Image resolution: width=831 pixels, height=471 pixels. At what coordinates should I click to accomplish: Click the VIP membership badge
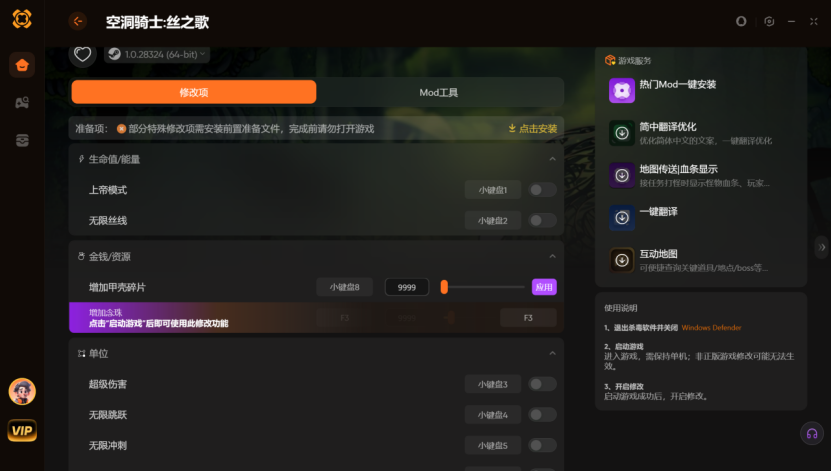point(22,430)
